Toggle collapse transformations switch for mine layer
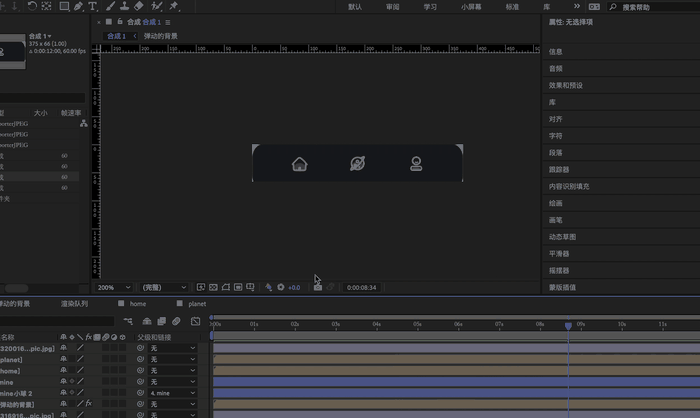The height and width of the screenshot is (418, 700). click(x=72, y=381)
